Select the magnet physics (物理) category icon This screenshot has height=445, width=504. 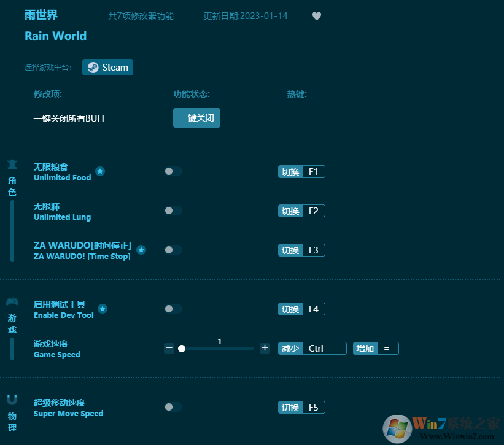click(x=12, y=400)
